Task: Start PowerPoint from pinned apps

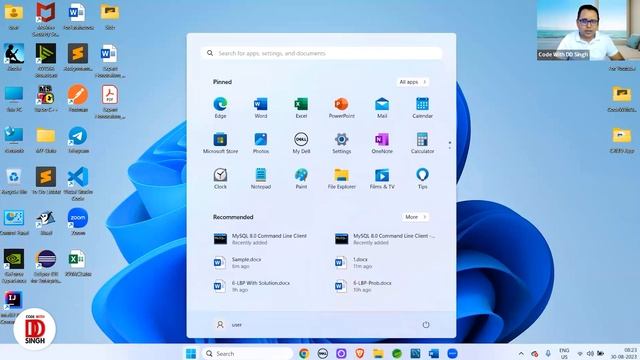Action: [341, 108]
